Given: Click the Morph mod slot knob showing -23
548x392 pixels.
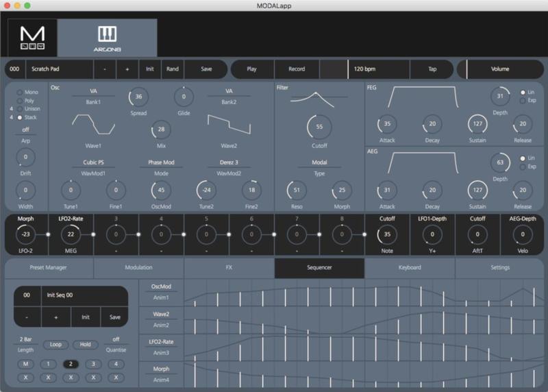Looking at the screenshot, I should [x=25, y=234].
